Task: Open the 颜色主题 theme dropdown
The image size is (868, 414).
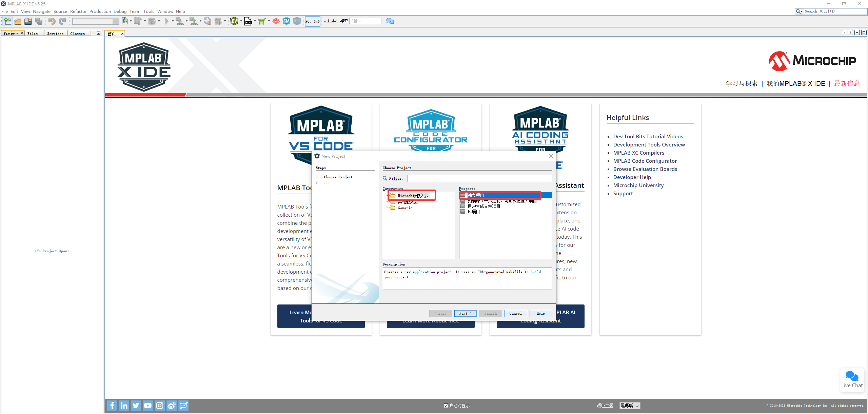Action: pos(630,406)
